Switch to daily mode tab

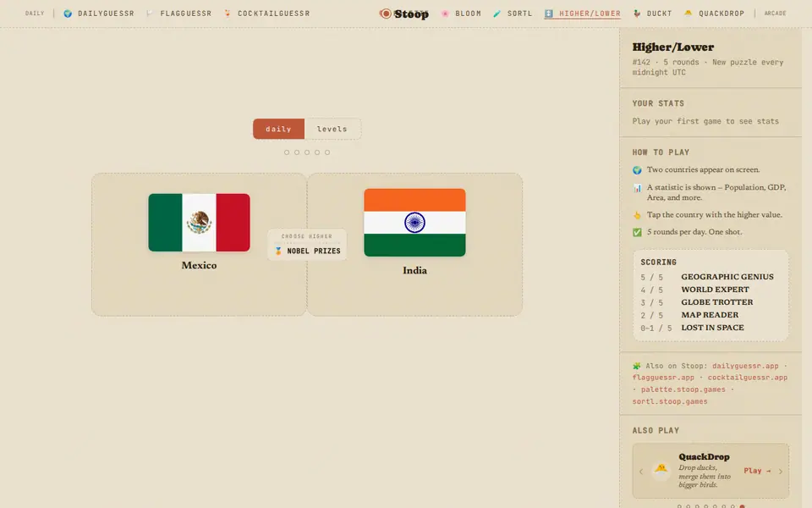[278, 129]
